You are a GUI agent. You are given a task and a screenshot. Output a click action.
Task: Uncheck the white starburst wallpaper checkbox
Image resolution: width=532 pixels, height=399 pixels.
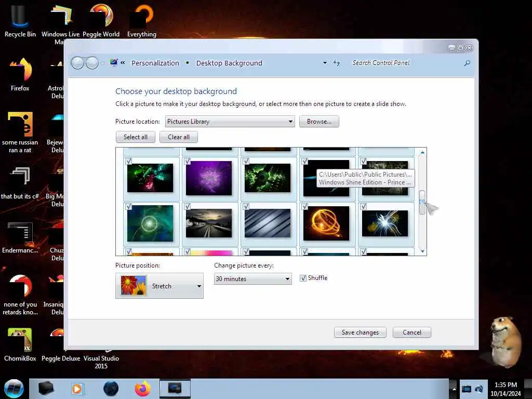click(363, 206)
